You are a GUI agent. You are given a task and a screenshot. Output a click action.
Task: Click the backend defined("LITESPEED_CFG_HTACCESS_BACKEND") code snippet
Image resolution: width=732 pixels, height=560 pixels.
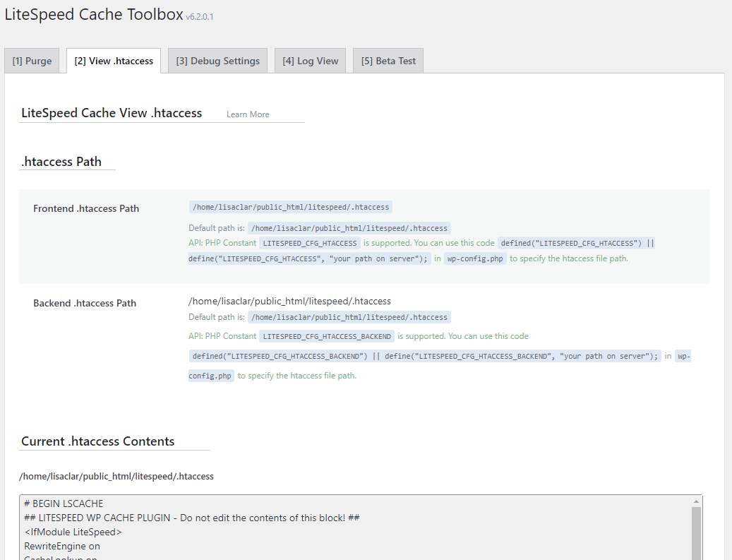tap(425, 356)
